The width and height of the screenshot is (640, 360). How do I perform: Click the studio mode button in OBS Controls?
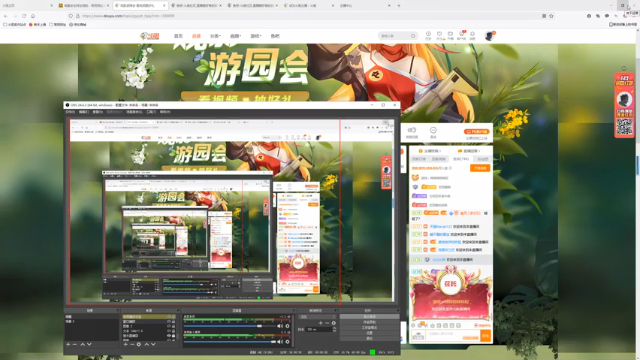click(369, 328)
